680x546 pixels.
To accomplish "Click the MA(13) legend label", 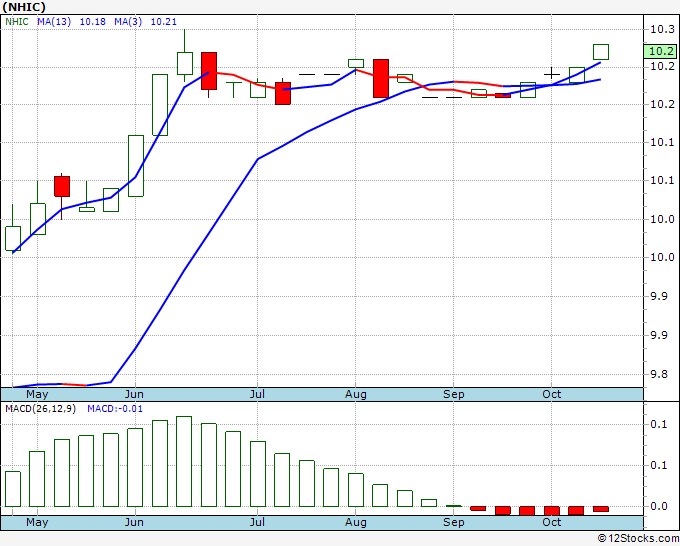I will [54, 22].
